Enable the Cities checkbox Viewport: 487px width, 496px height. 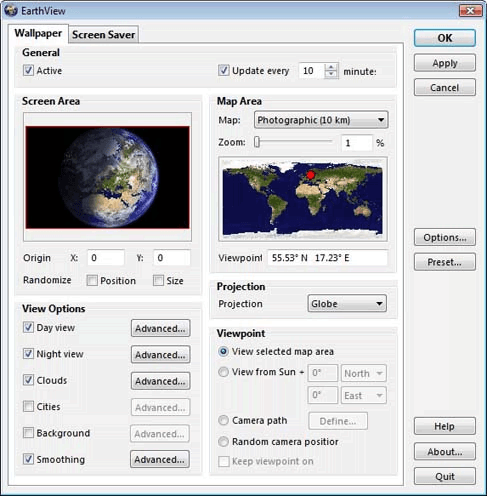(28, 406)
